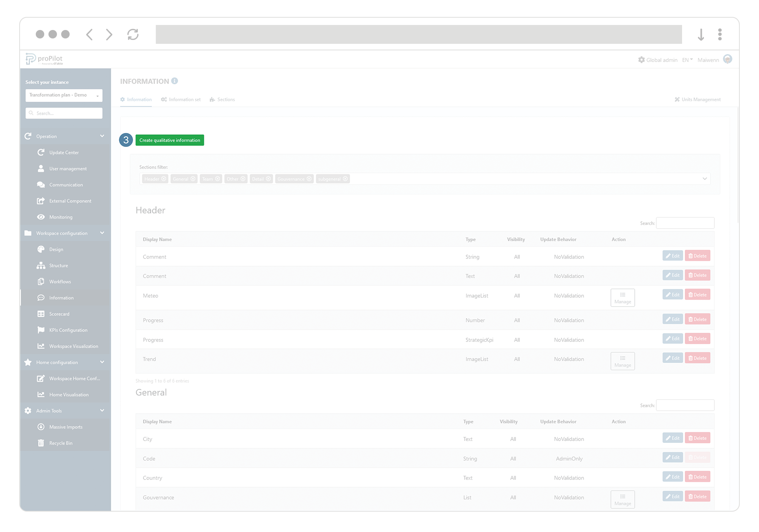
Task: Open the Workflows configuration
Action: coord(60,281)
